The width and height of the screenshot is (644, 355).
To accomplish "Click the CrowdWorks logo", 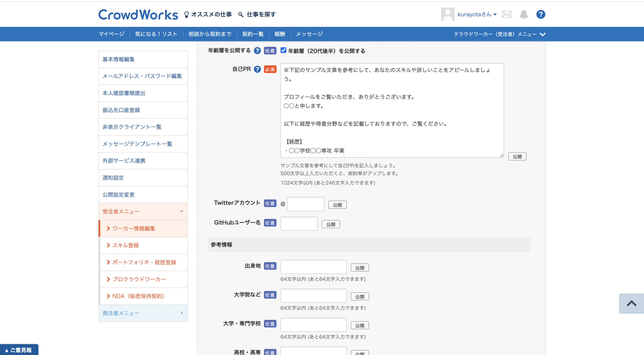I will click(138, 15).
